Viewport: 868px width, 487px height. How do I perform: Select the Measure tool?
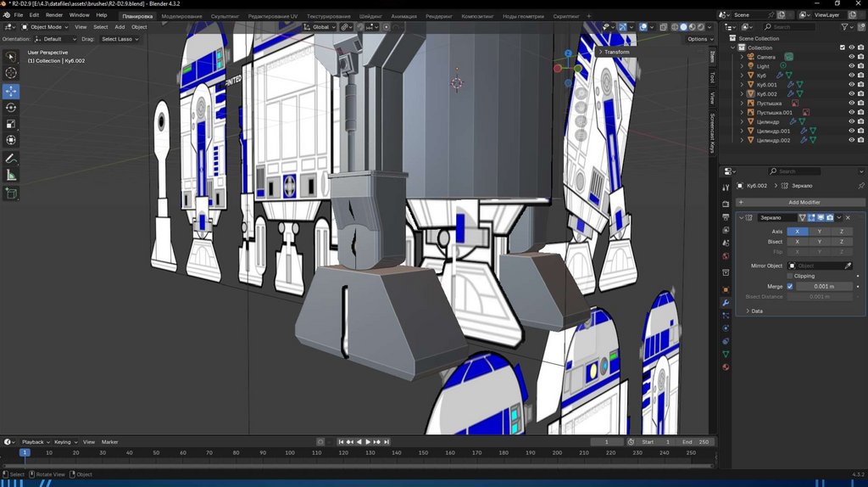click(x=11, y=176)
